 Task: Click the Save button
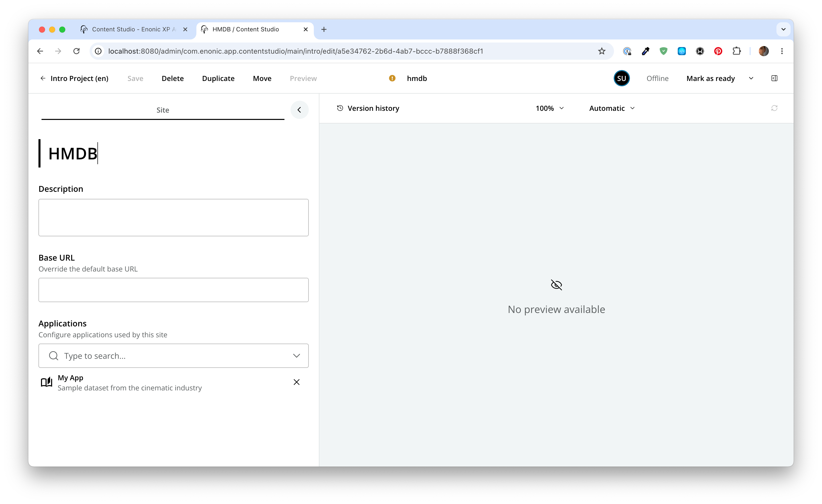[135, 78]
